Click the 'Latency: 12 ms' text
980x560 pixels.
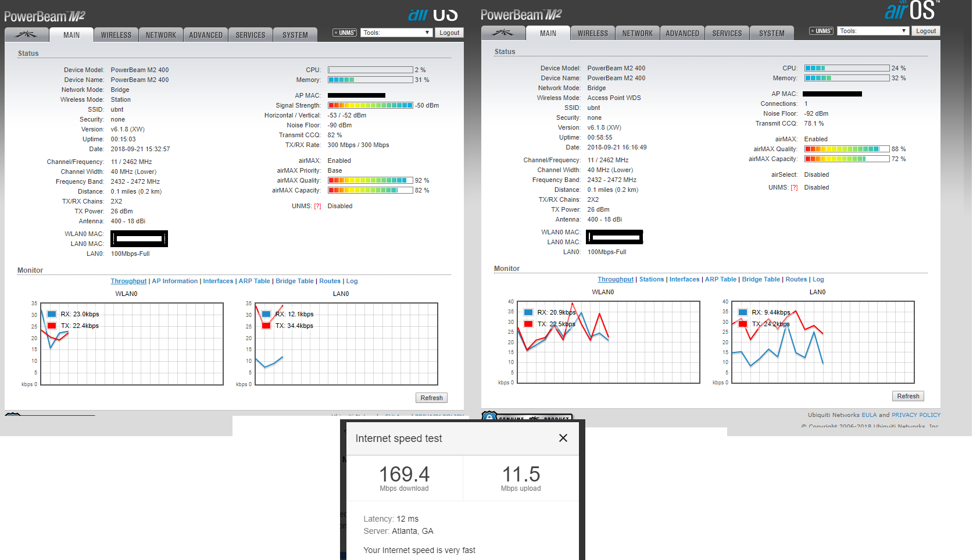click(x=391, y=519)
